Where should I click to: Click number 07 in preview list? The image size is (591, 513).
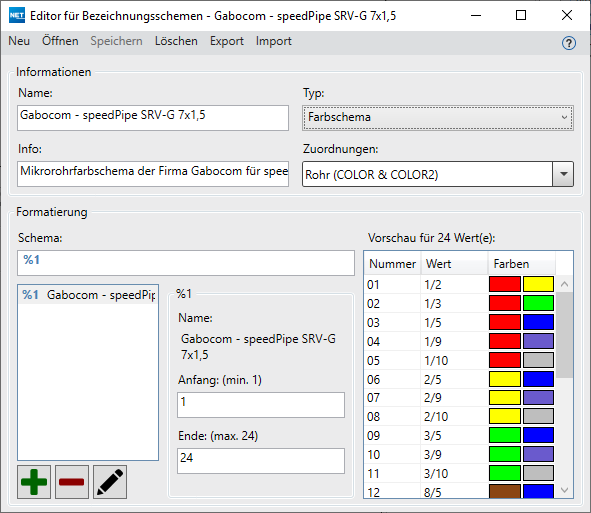click(373, 398)
